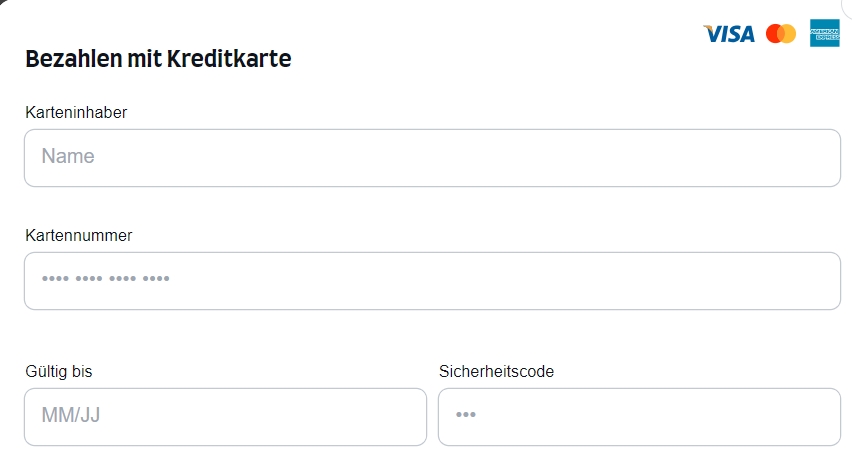This screenshot has height=470, width=852.
Task: Focus the Kartennummer input field
Action: click(x=433, y=281)
